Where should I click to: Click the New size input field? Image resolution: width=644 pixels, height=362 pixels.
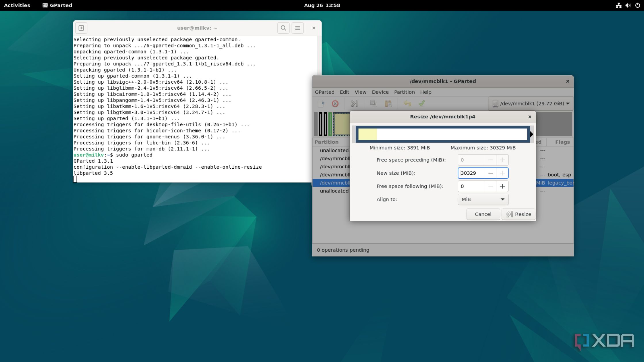click(471, 173)
